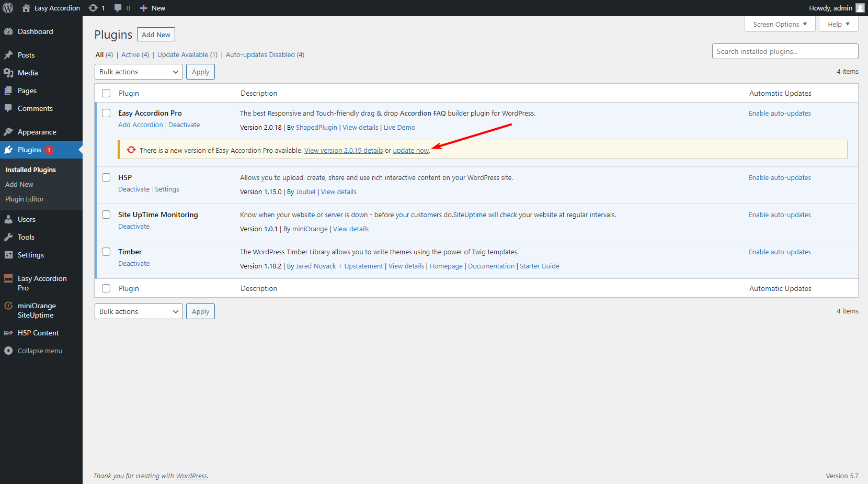
Task: Click the Posts pushpin icon
Action: (x=8, y=55)
